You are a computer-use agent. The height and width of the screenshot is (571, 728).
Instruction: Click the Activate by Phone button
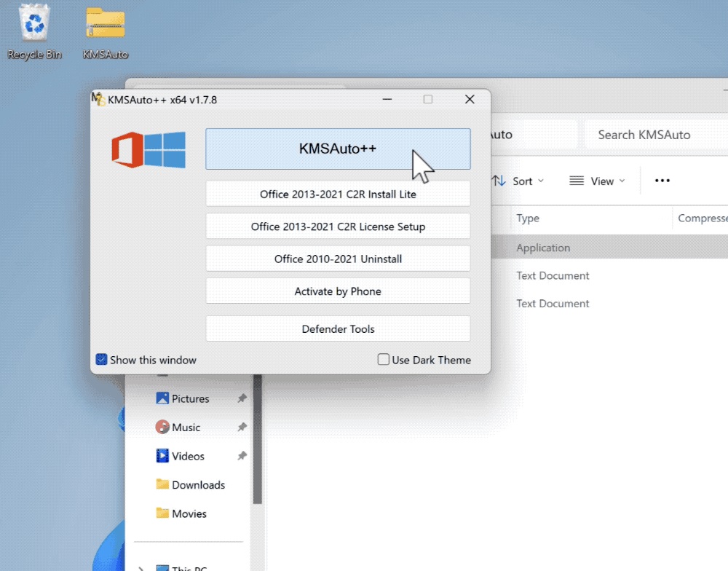point(338,291)
